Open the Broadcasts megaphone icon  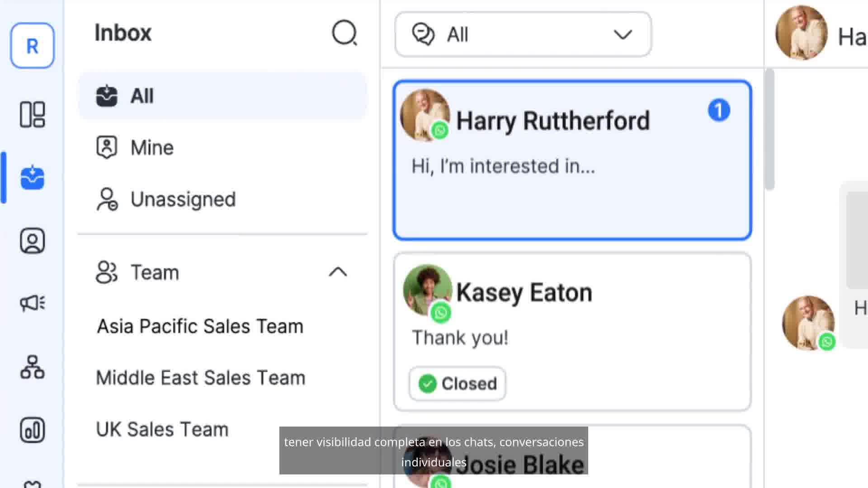(x=32, y=303)
